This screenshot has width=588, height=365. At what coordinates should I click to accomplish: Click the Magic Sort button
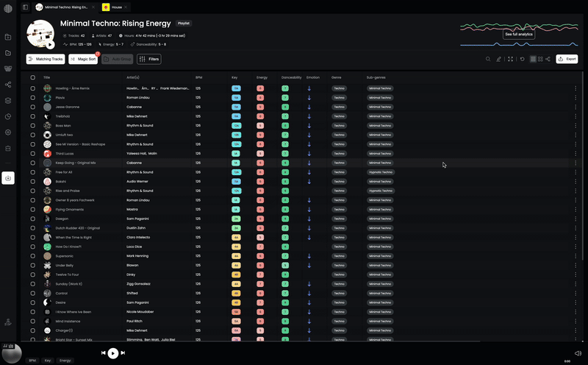tap(83, 59)
